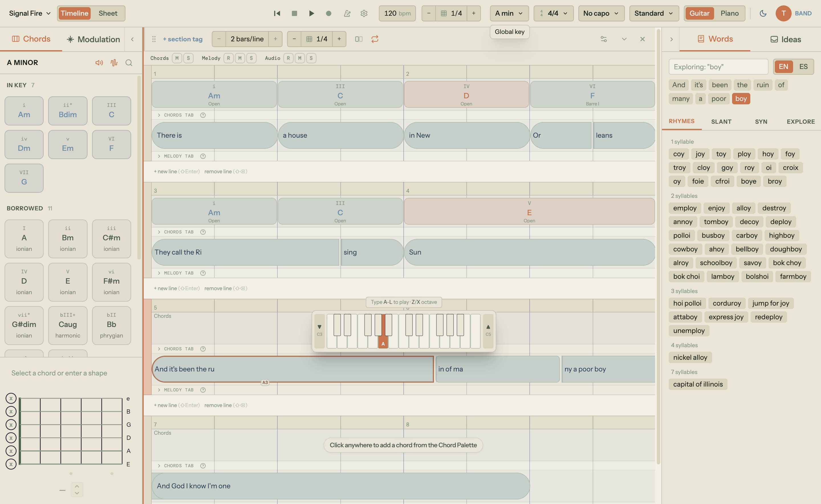Click the waveform icon beside A MINOR
Image resolution: width=821 pixels, height=504 pixels.
(114, 63)
